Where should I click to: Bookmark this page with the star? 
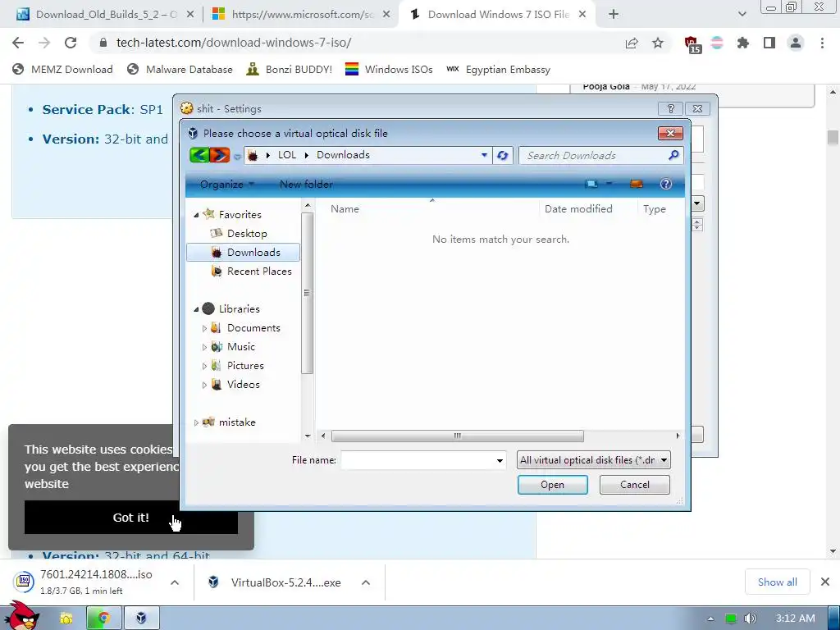[657, 43]
